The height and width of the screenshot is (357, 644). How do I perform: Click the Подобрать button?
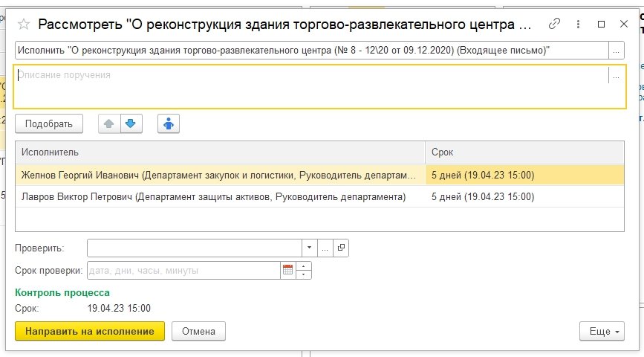(x=49, y=123)
